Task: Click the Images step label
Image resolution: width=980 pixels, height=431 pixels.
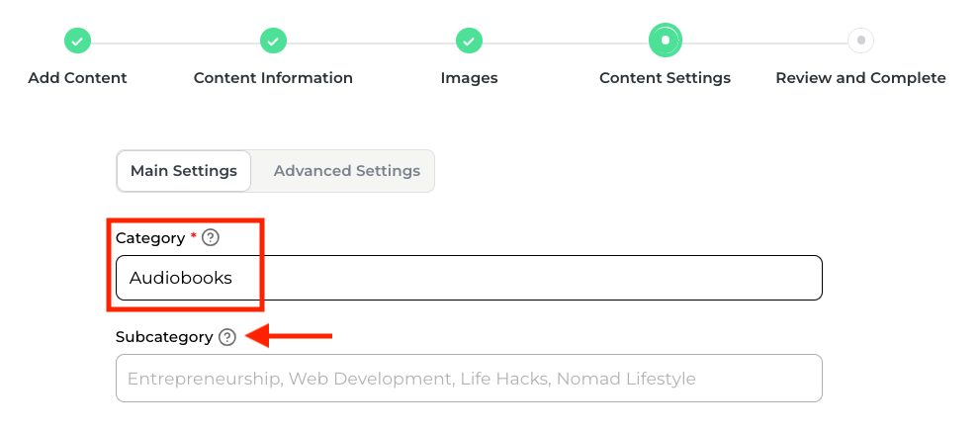Action: [x=469, y=78]
